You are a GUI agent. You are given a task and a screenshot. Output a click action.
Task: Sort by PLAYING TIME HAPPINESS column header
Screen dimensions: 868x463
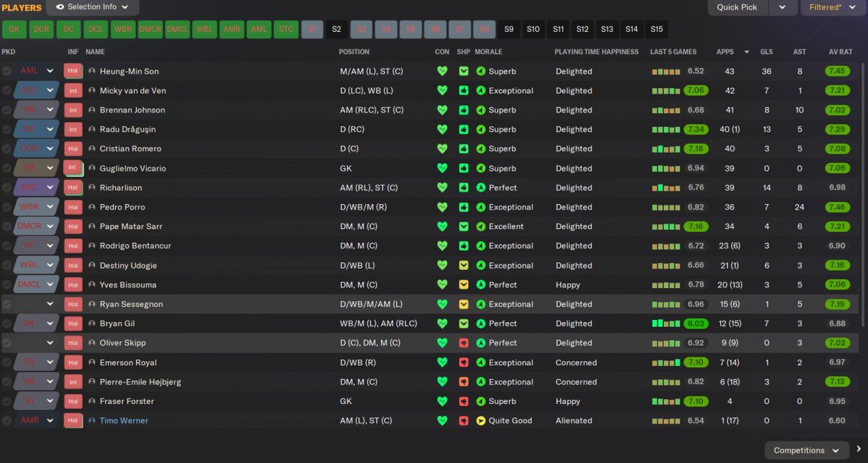point(597,52)
